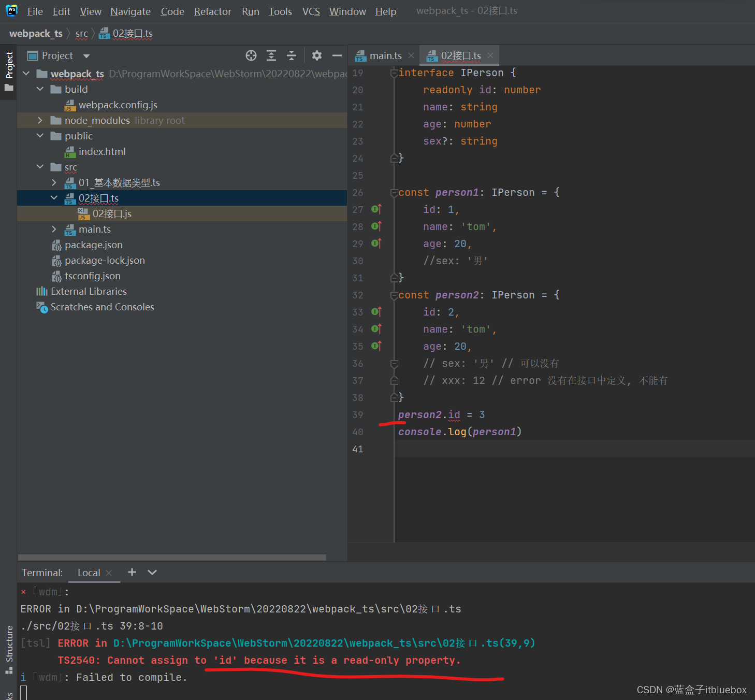Click the tsconfig.json file icon
Screen dimensions: 755x700
pos(56,276)
